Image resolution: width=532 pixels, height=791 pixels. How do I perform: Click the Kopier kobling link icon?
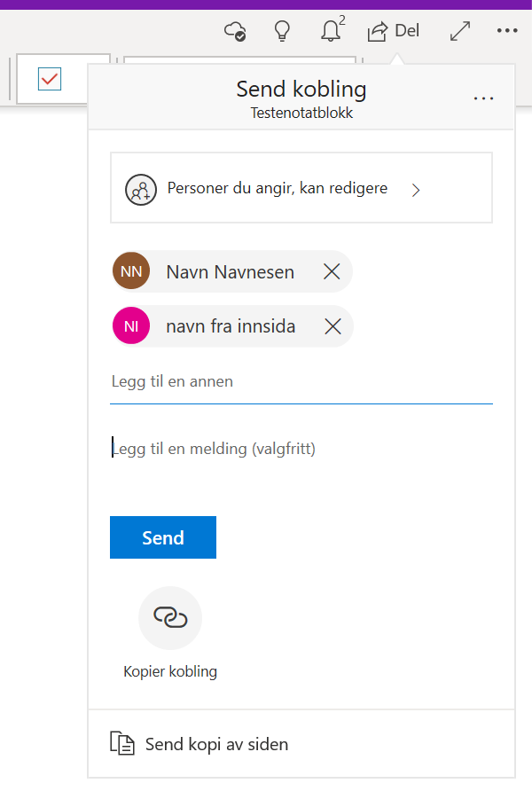click(x=170, y=617)
